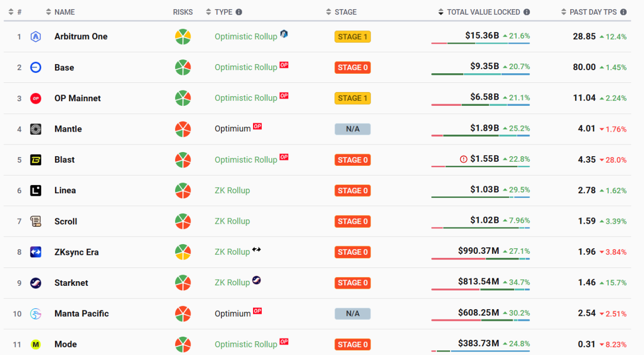
Task: Sort by Total Value Locked column
Action: click(483, 12)
